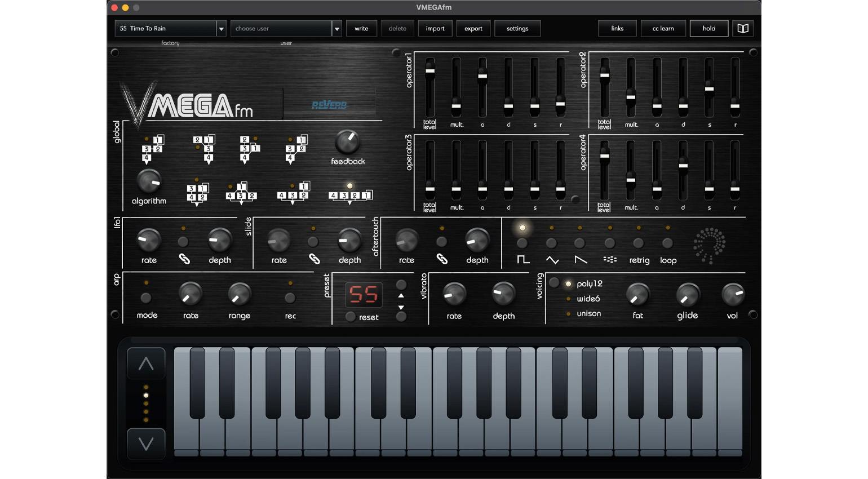Screen dimensions: 868x479
Task: Click the arp range knob
Action: (x=240, y=295)
